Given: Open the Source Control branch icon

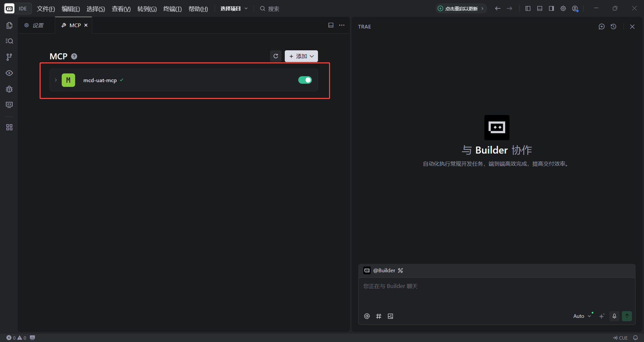Looking at the screenshot, I should pyautogui.click(x=9, y=57).
